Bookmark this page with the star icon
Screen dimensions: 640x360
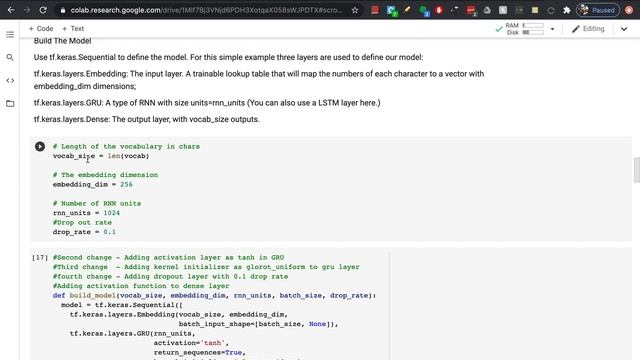pos(355,10)
